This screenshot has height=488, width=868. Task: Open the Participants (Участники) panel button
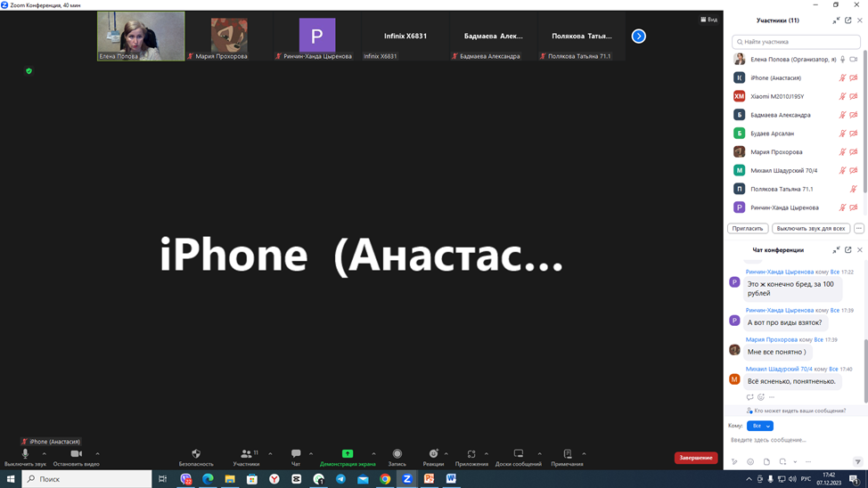[x=246, y=457]
